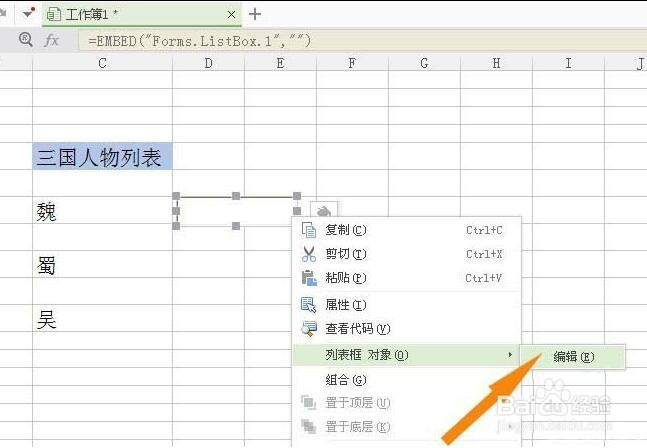Open 属性(I) from context menu

[407, 305]
